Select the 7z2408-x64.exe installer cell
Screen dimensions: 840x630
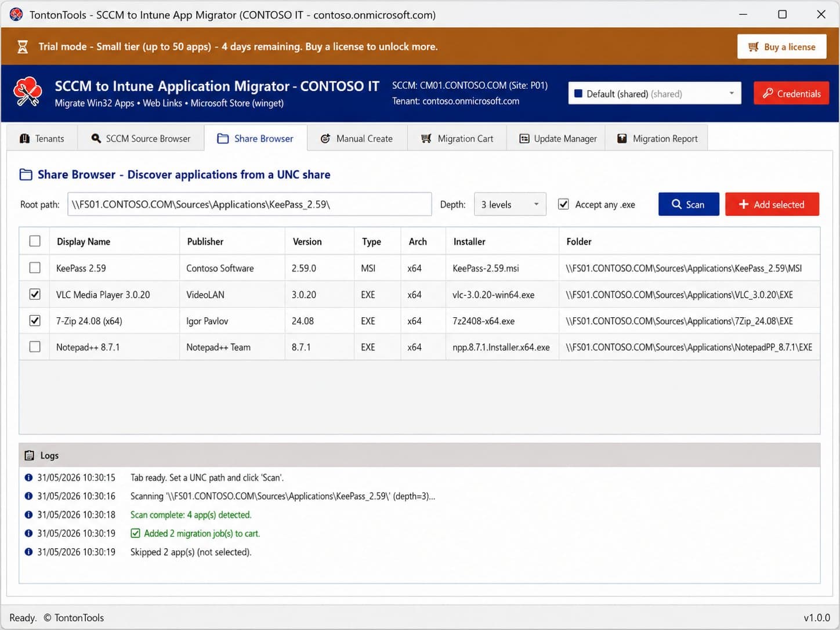tap(502, 321)
